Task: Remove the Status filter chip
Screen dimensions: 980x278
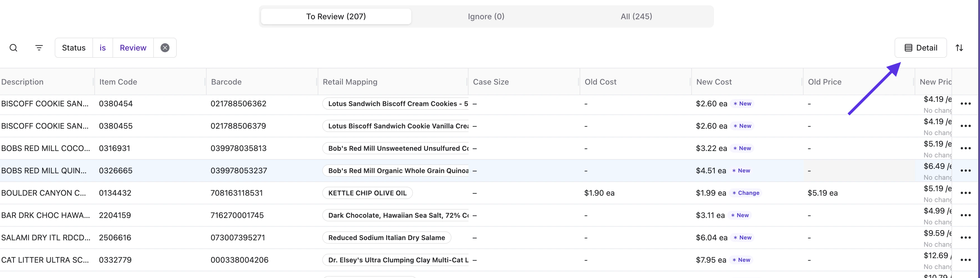Action: click(x=165, y=47)
